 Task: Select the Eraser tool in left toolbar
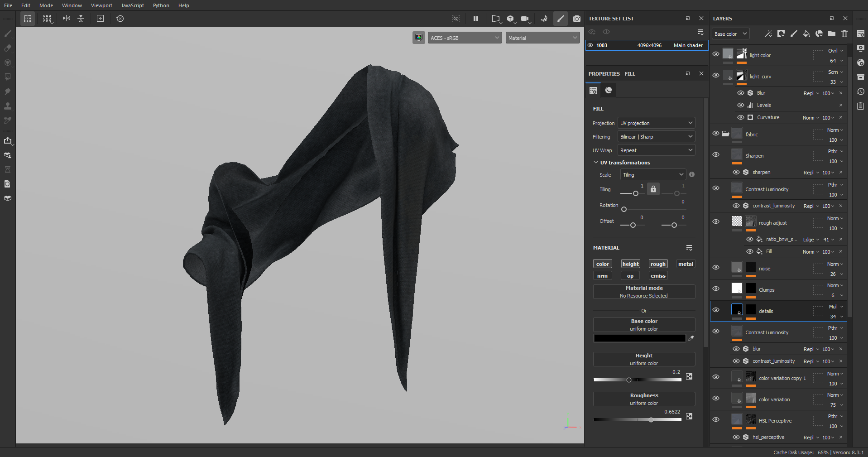[8, 48]
